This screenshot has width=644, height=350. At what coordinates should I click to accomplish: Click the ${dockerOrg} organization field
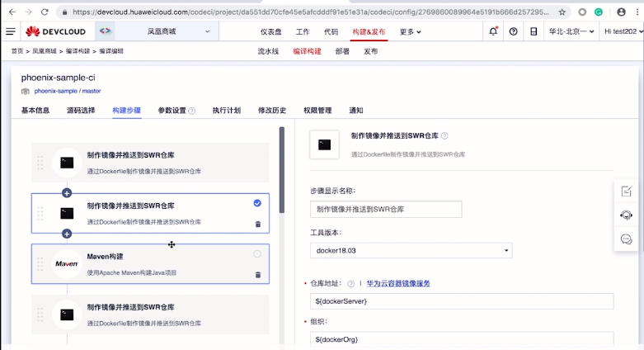point(462,339)
